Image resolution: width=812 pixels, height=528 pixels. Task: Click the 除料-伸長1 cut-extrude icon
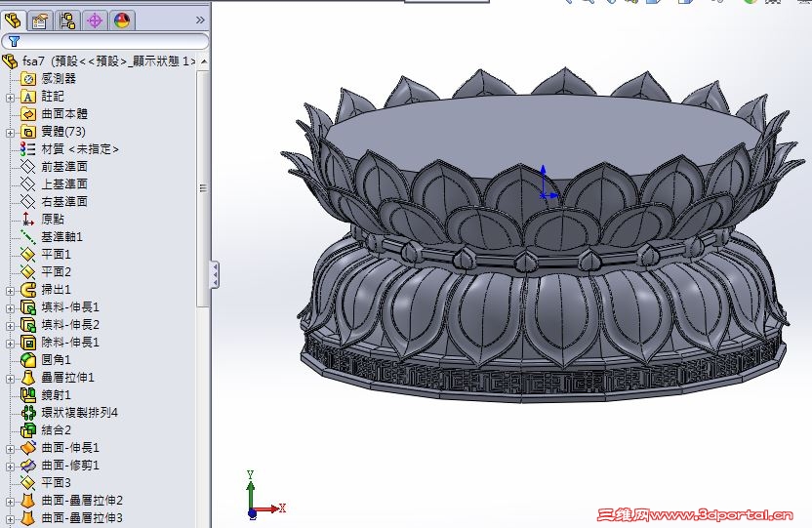tap(28, 343)
